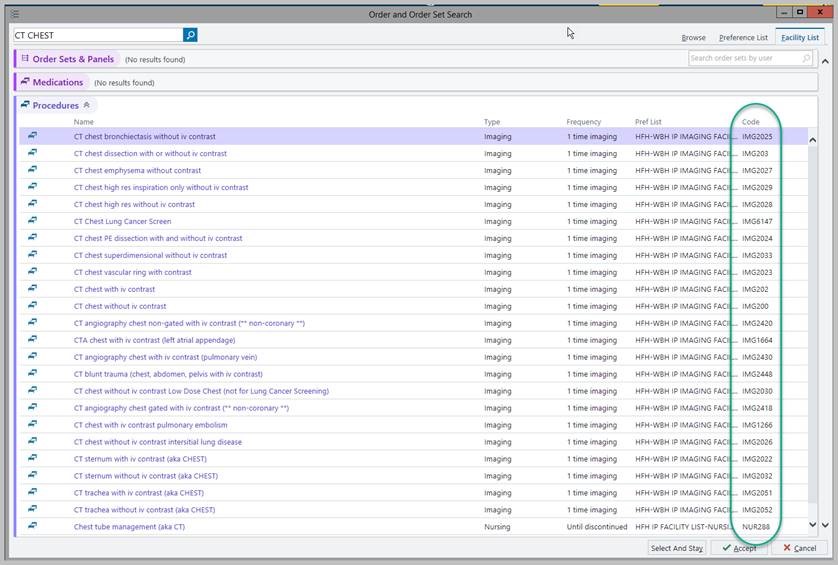Click the icon beside Chest tube management row

(32, 527)
